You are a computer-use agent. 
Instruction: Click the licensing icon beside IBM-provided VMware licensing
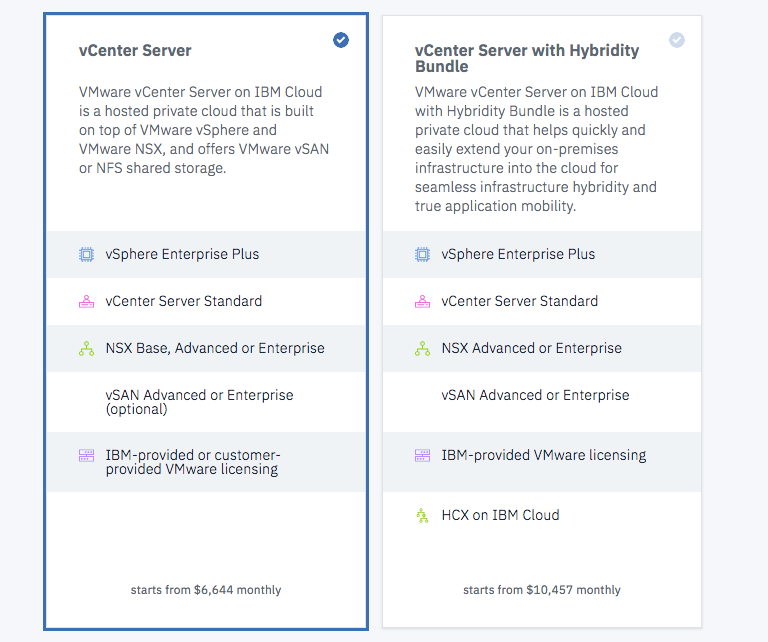423,455
